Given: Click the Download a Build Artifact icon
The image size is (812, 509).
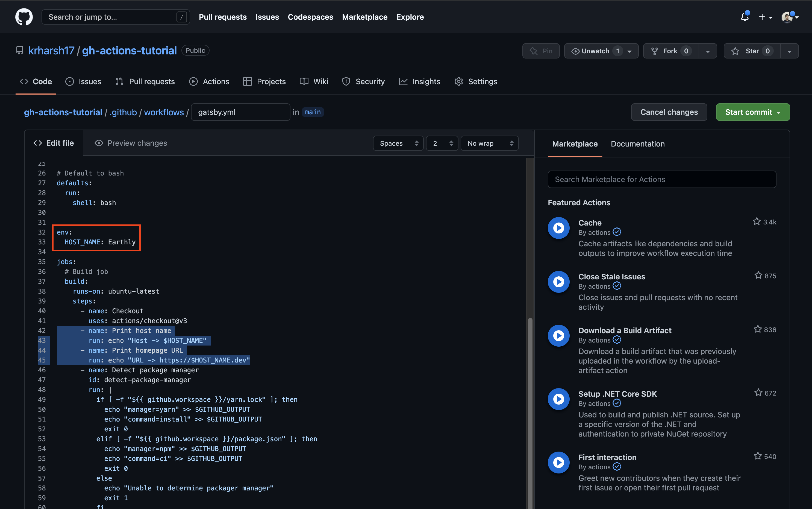Looking at the screenshot, I should click(x=558, y=336).
